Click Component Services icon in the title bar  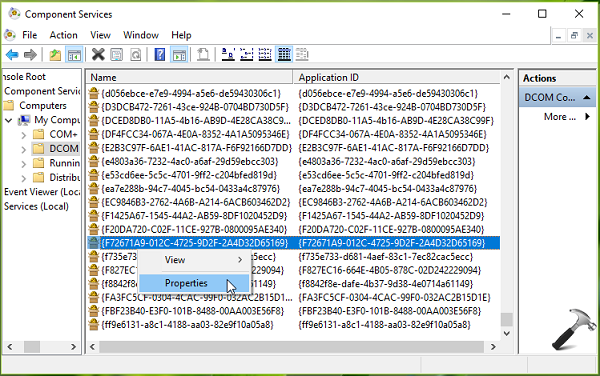14,14
